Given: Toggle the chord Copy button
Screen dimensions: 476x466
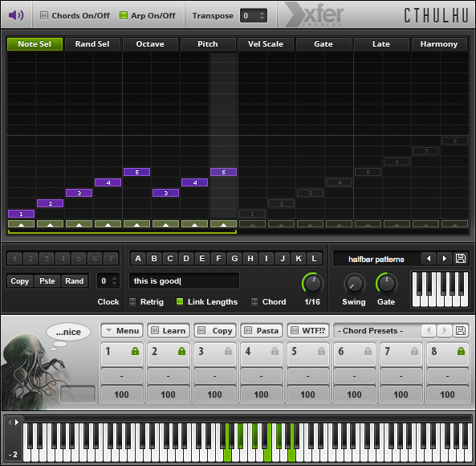Looking at the screenshot, I should 215,330.
